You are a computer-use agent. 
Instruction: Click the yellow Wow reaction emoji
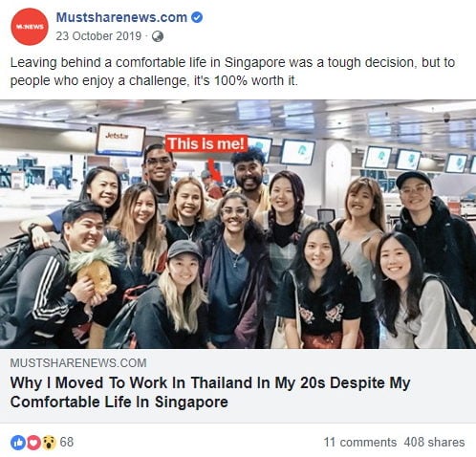coord(48,443)
